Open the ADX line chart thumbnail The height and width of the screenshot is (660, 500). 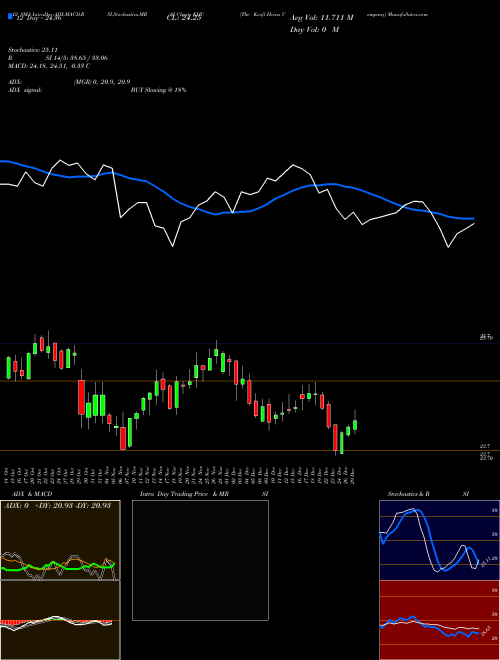60,540
